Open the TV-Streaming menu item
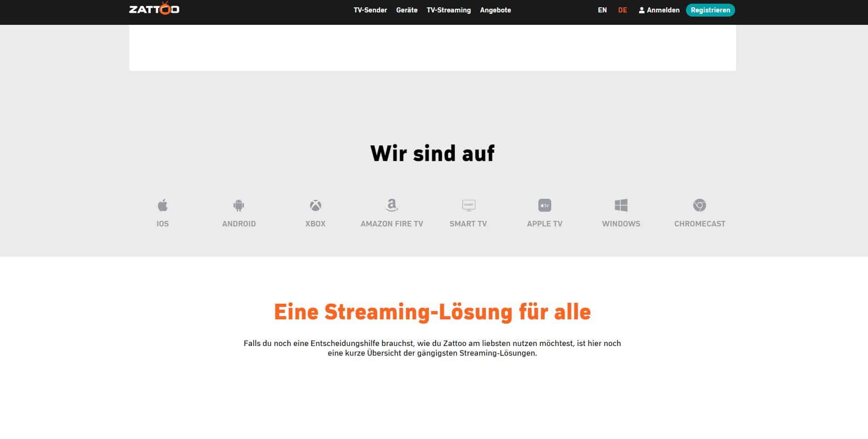 (x=449, y=10)
